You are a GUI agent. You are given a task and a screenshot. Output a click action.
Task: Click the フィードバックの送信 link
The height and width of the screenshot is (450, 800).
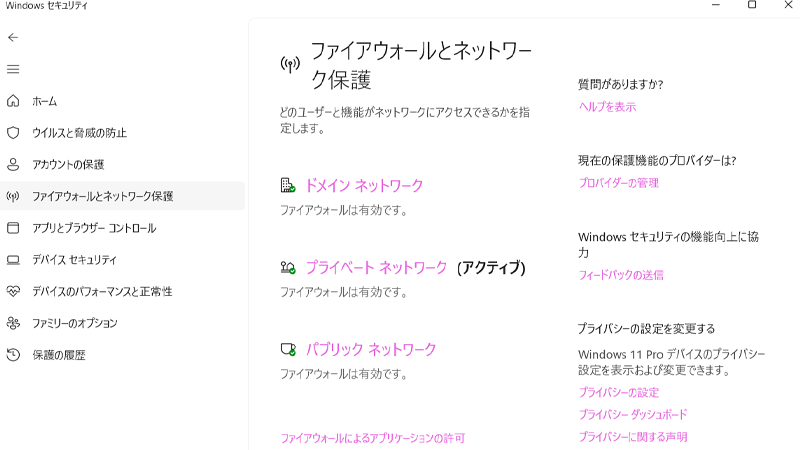click(621, 275)
